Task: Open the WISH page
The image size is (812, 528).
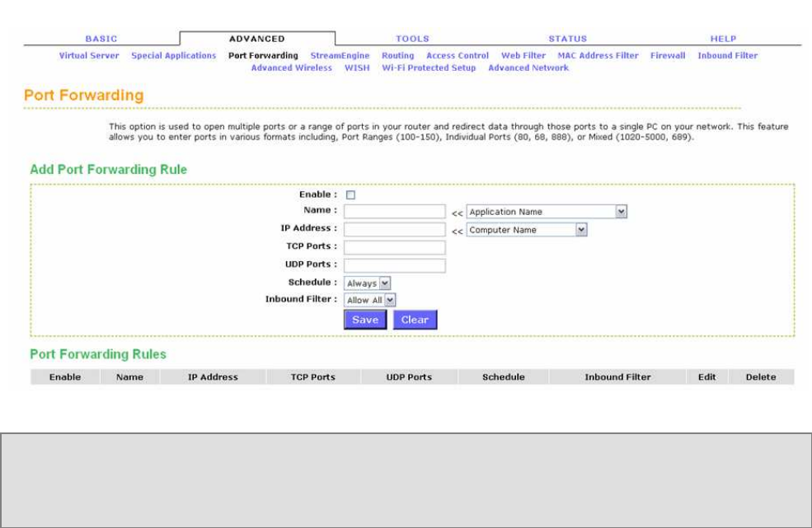Action: [x=357, y=68]
